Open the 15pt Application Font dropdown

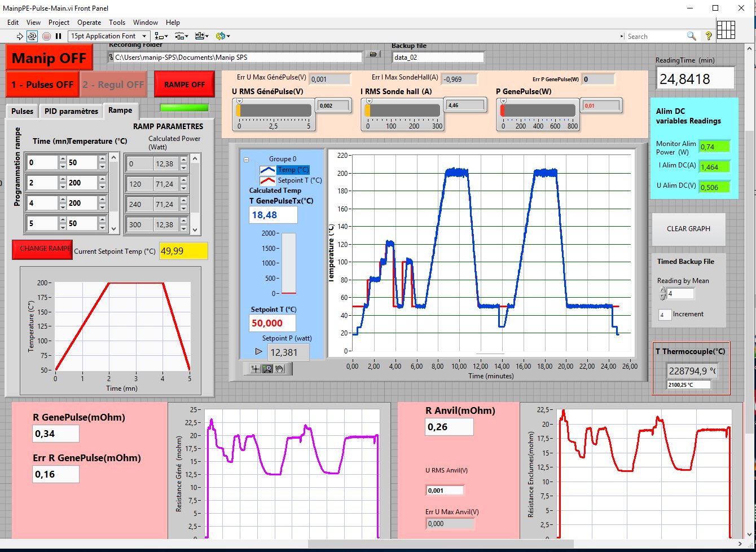[x=109, y=36]
